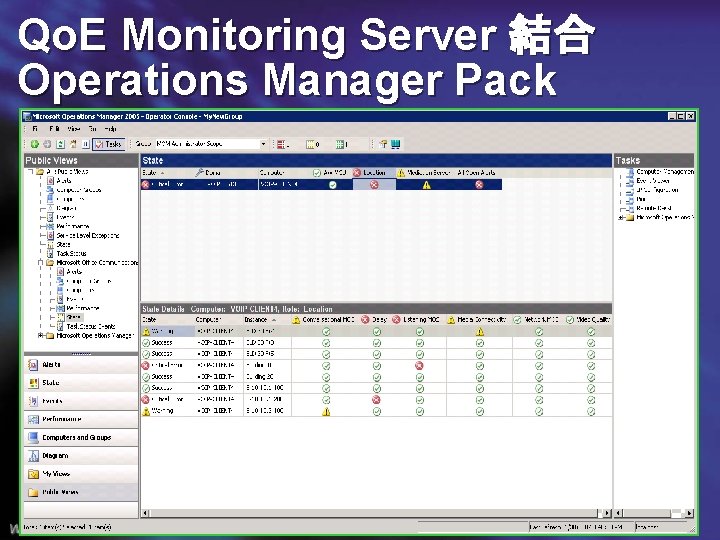
Task: Click the grey Forward arrow in the toolbar
Action: pyautogui.click(x=47, y=144)
